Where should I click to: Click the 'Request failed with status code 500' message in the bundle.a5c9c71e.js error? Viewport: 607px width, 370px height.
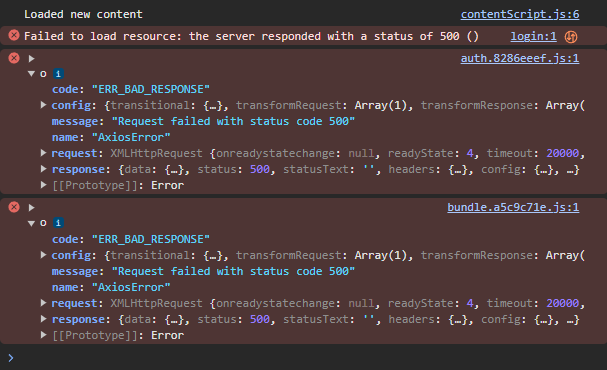pos(233,271)
